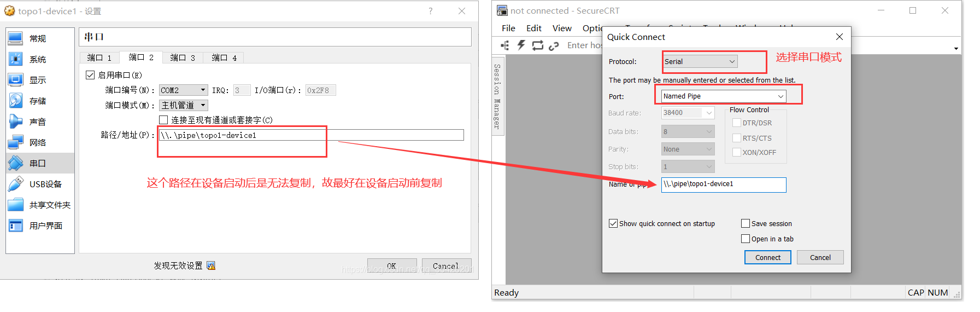Open the Port dropdown showing Named Pipe
The width and height of the screenshot is (980, 312).
(x=724, y=96)
